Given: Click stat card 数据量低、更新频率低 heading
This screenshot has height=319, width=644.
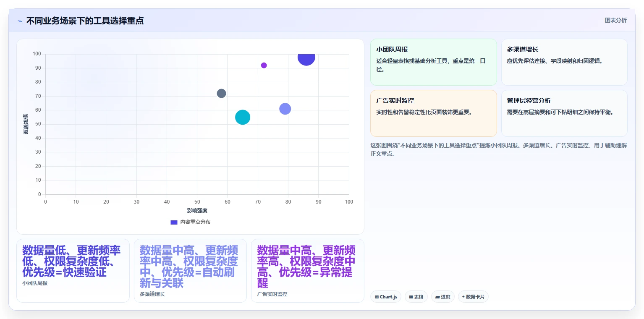Looking at the screenshot, I should [71, 261].
